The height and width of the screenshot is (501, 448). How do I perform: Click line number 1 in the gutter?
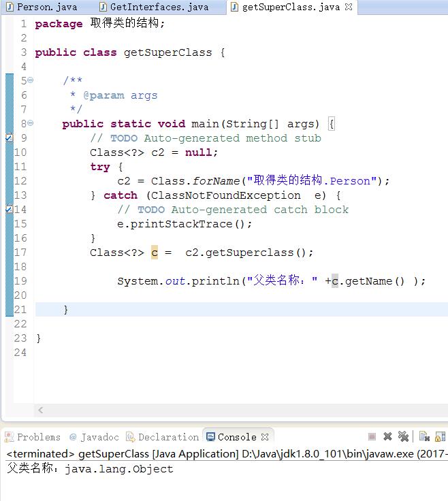[24, 24]
